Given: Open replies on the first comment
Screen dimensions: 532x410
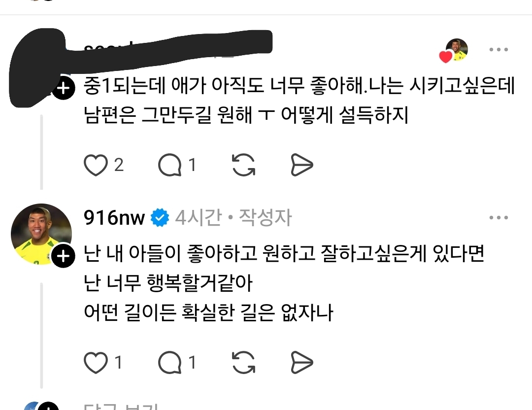Looking at the screenshot, I should point(169,165).
